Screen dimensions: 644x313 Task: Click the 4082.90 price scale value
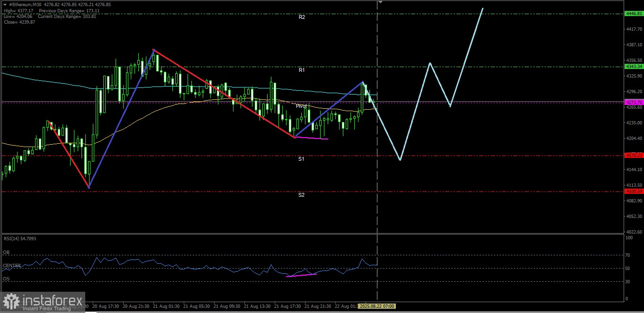tap(634, 200)
